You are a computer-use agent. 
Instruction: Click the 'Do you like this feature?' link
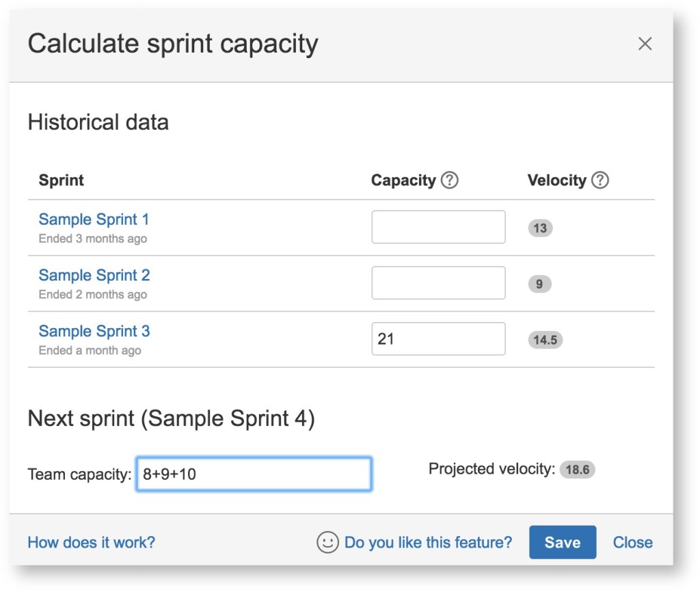click(428, 542)
